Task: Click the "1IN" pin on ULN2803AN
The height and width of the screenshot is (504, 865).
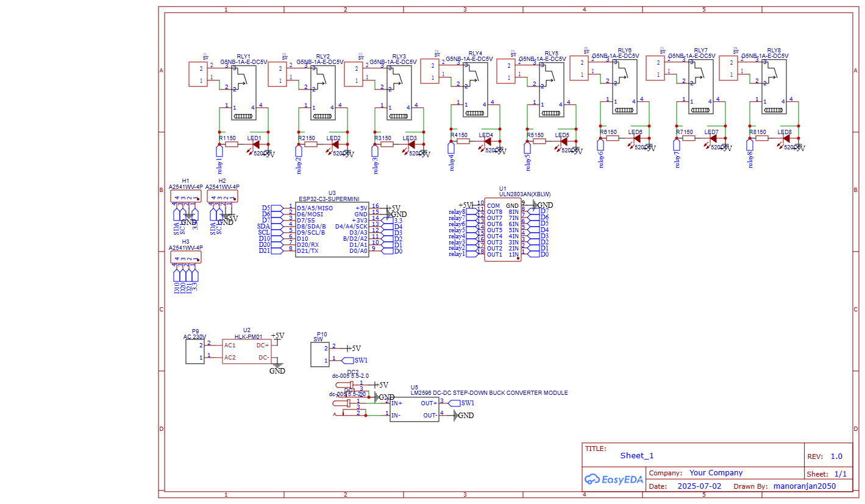Action: (x=514, y=254)
